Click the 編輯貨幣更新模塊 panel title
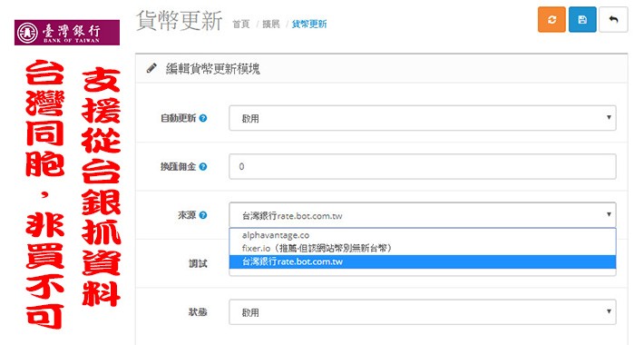Screen dimensions: 644x345 click(x=213, y=68)
